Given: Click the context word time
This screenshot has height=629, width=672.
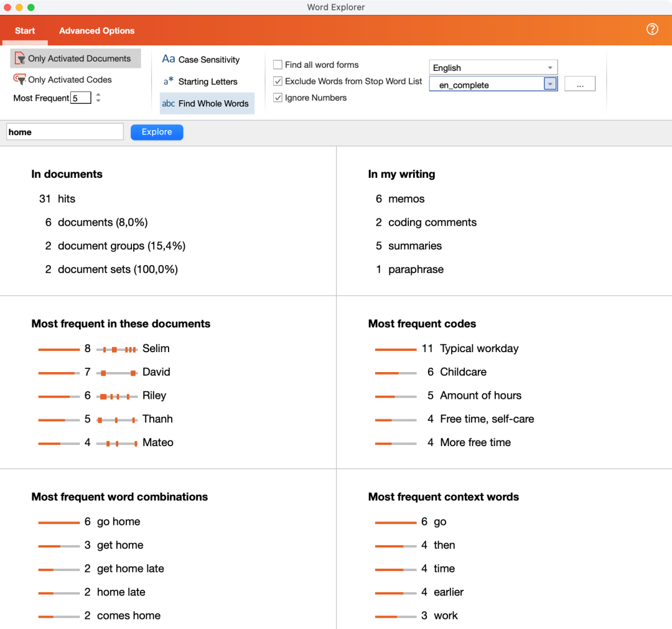Looking at the screenshot, I should pos(444,569).
